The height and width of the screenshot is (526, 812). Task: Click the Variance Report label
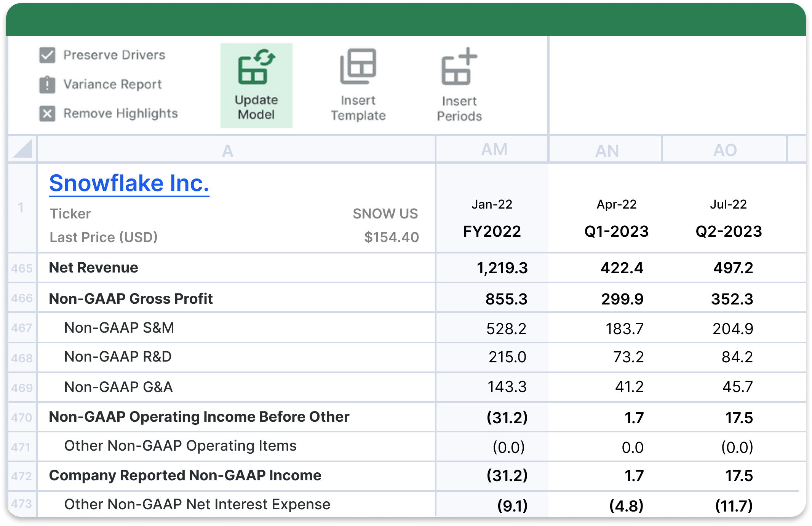(x=112, y=84)
